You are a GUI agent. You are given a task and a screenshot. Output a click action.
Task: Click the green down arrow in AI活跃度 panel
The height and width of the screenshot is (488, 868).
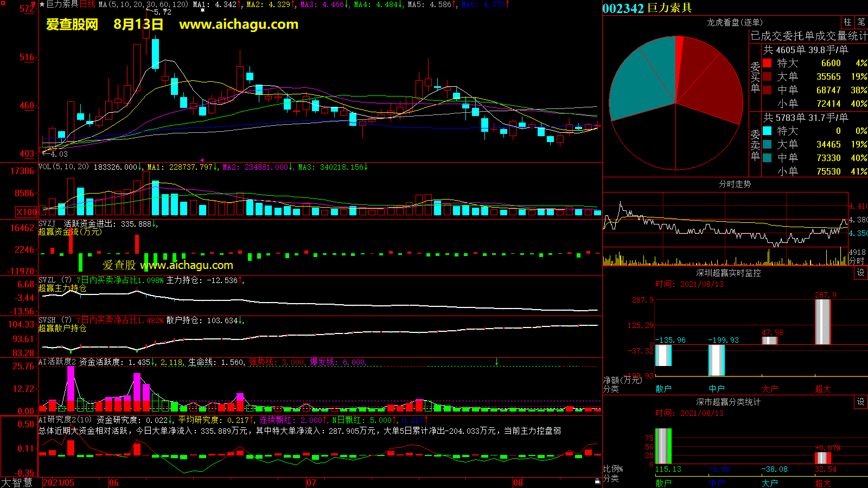(496, 362)
